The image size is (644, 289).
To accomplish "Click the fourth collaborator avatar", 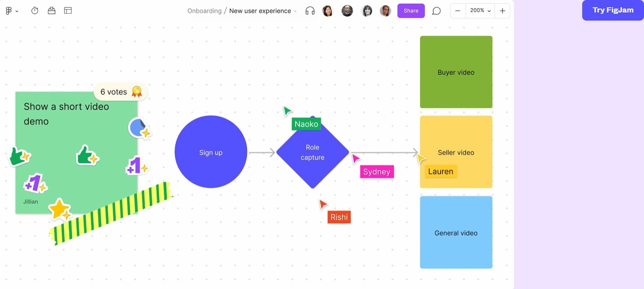I will (386, 11).
